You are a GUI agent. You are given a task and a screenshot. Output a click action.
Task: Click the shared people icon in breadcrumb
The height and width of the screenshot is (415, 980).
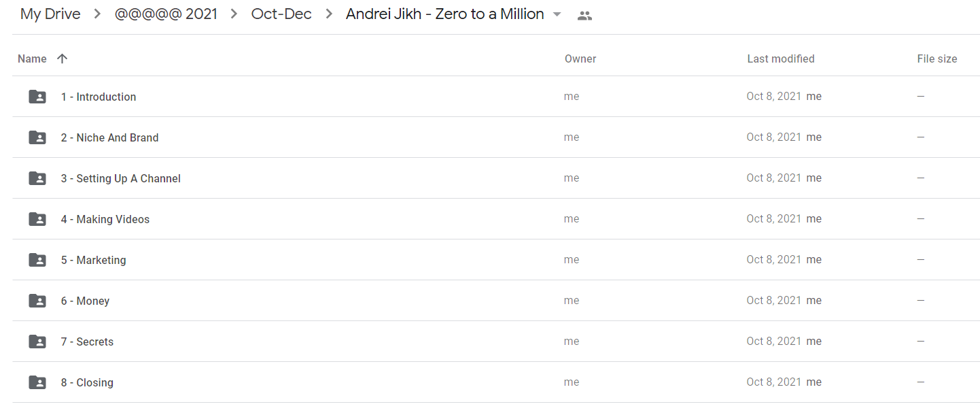click(584, 15)
